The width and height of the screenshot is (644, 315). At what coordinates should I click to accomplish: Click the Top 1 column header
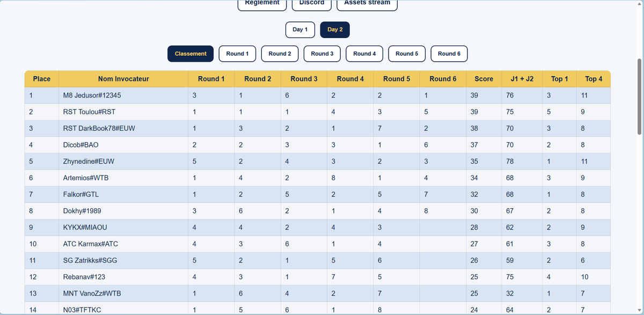pyautogui.click(x=559, y=79)
